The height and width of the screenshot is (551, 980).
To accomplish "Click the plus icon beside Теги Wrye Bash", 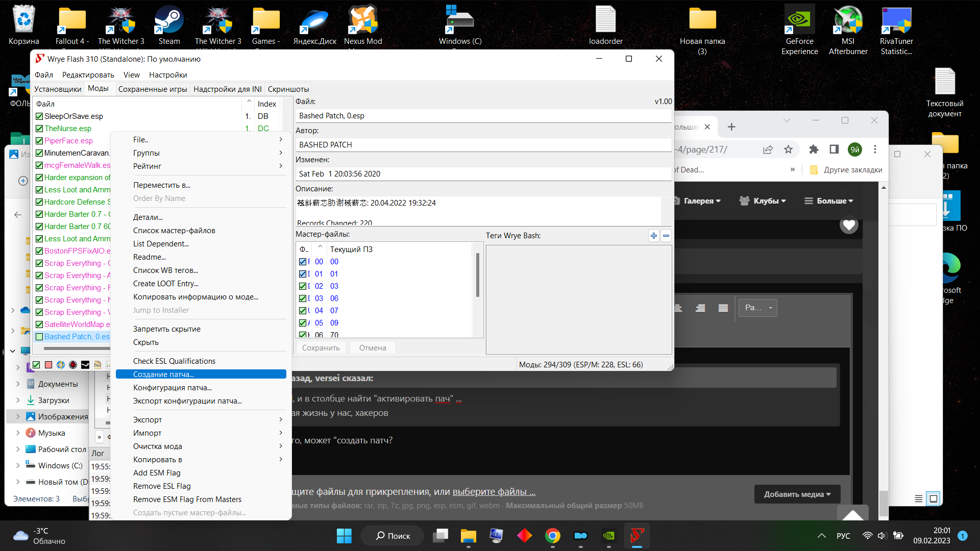I will point(654,236).
